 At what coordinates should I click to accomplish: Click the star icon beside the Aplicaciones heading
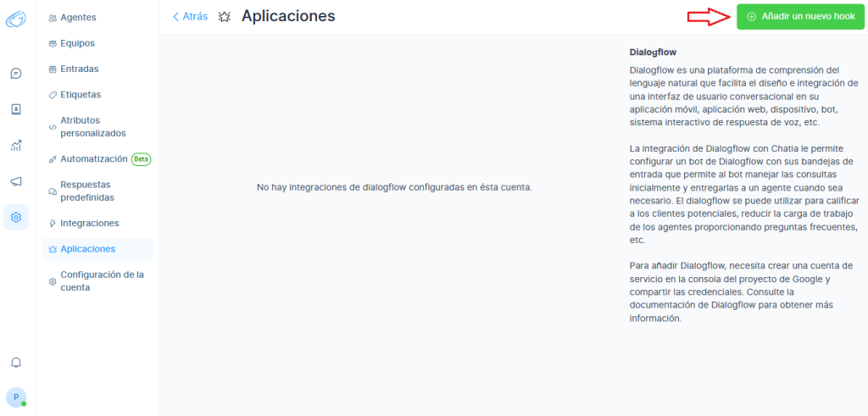(x=224, y=17)
